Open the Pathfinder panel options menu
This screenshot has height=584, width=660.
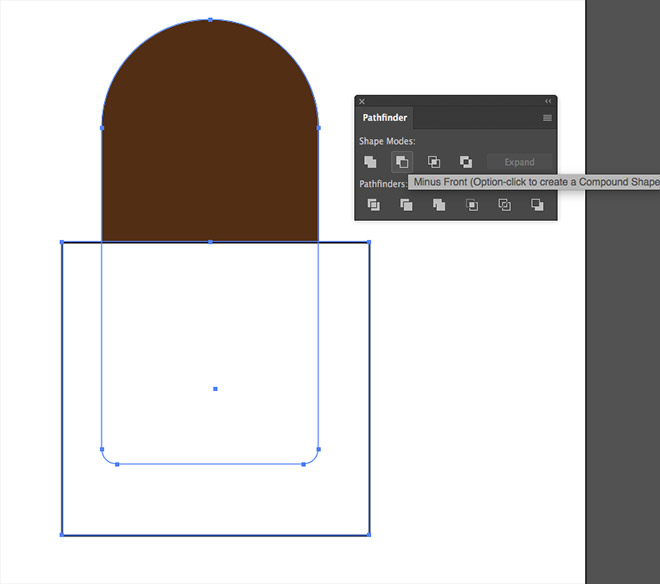pos(547,118)
